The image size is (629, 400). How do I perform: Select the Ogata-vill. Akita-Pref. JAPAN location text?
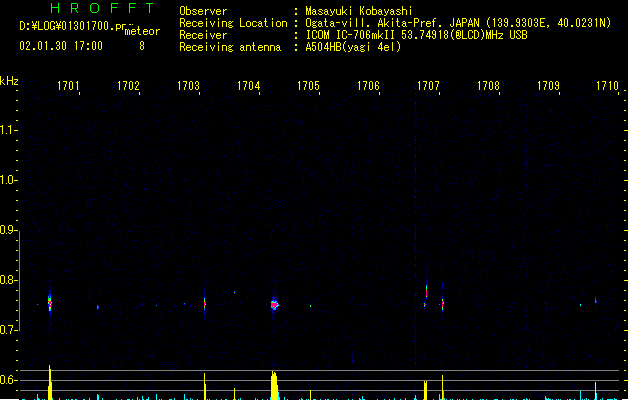coord(392,23)
